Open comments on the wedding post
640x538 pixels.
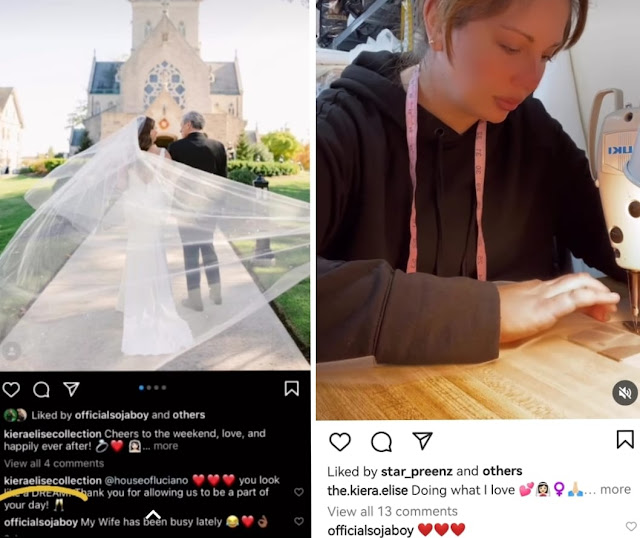tap(41, 389)
